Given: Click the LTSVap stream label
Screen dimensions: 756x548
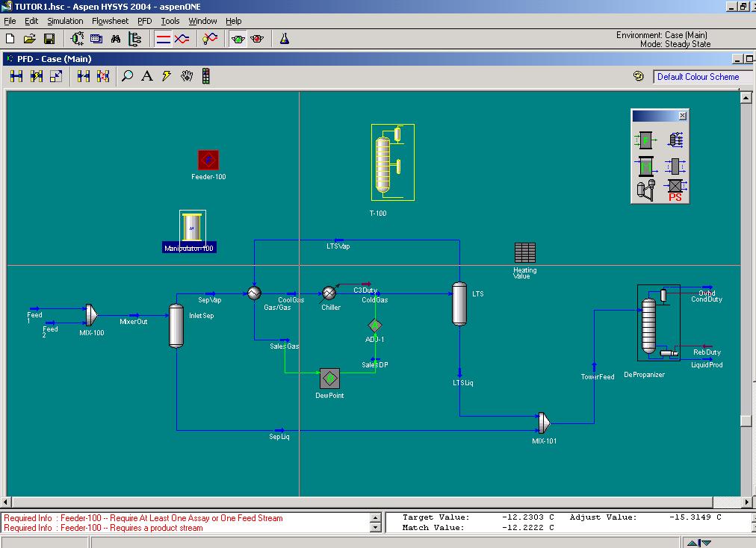Looking at the screenshot, I should [338, 246].
